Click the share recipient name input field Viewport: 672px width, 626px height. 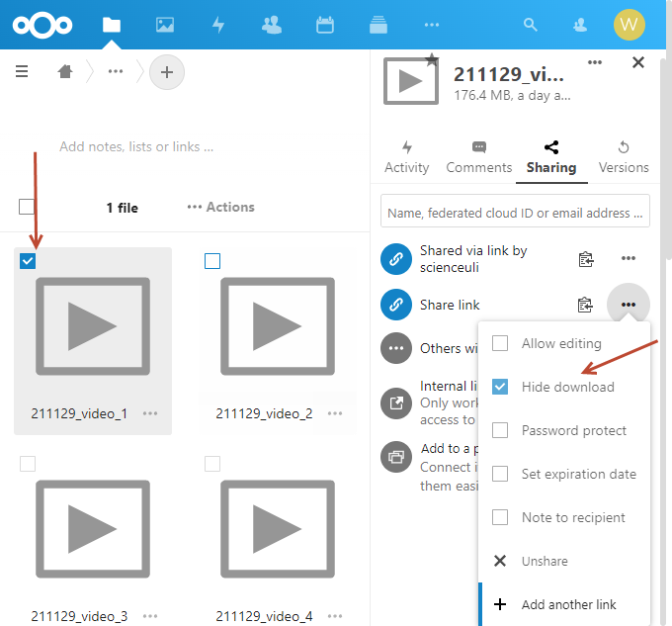pos(515,212)
